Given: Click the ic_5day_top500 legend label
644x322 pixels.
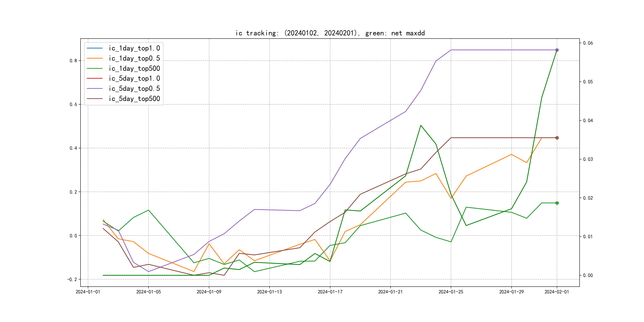Looking at the screenshot, I should click(134, 99).
